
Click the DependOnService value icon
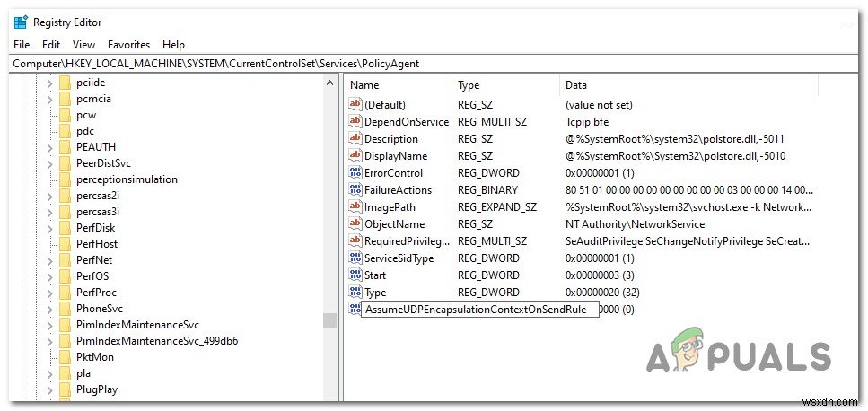pyautogui.click(x=355, y=122)
